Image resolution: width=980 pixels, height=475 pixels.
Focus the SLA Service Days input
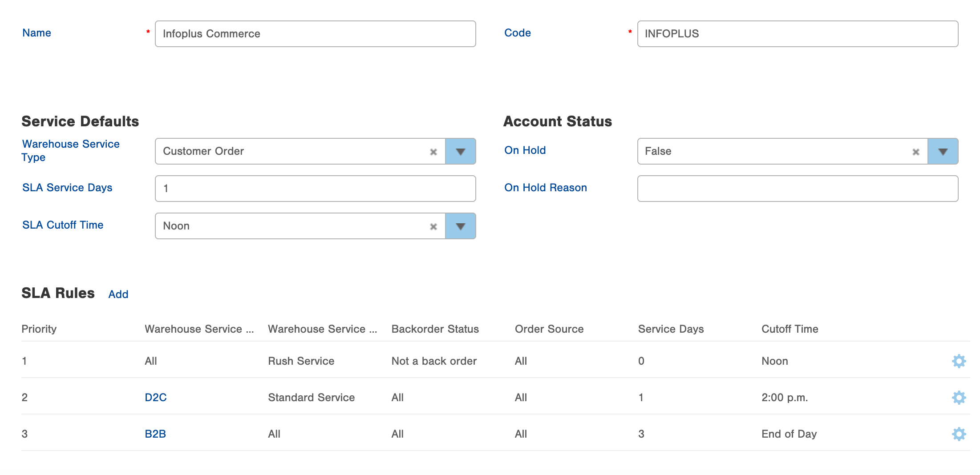316,189
